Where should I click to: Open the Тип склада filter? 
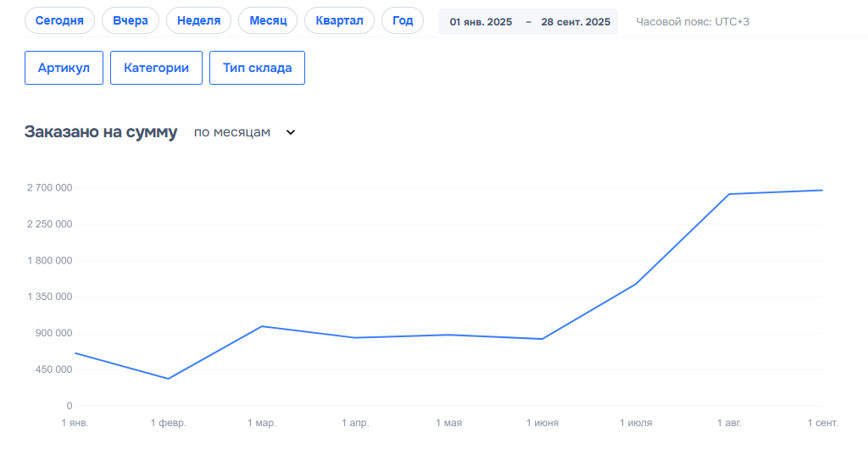tap(257, 68)
